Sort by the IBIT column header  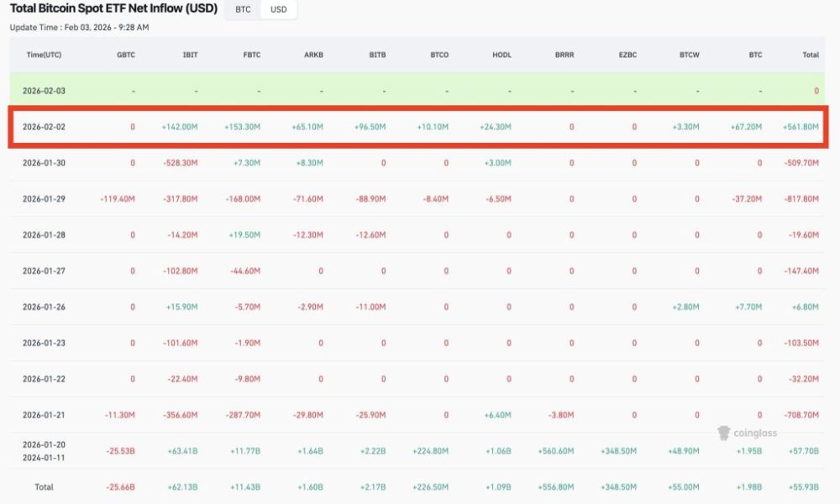(x=189, y=54)
